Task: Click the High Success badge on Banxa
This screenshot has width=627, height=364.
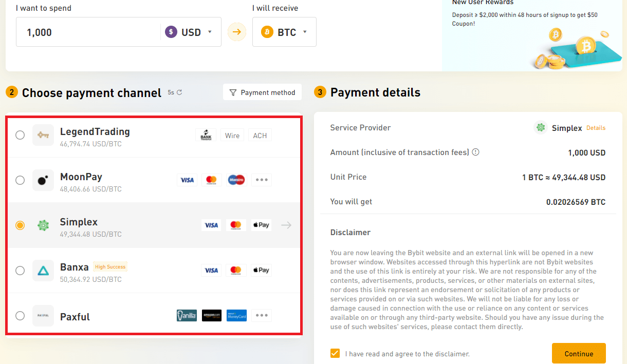Action: [110, 266]
